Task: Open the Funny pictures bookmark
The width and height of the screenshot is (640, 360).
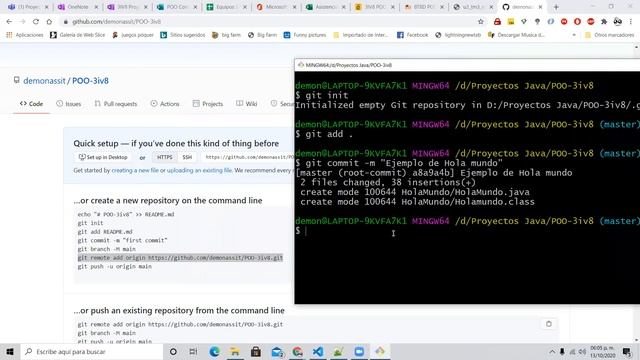Action: click(305, 35)
